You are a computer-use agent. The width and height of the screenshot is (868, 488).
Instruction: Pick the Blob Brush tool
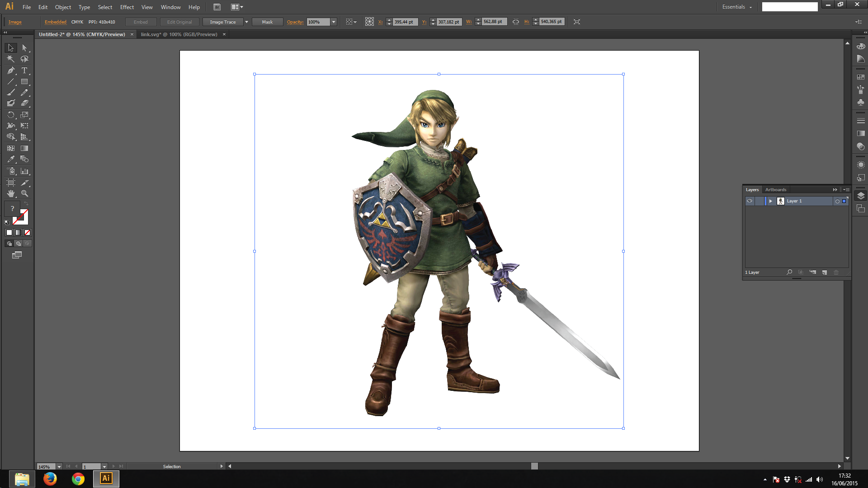tap(11, 103)
